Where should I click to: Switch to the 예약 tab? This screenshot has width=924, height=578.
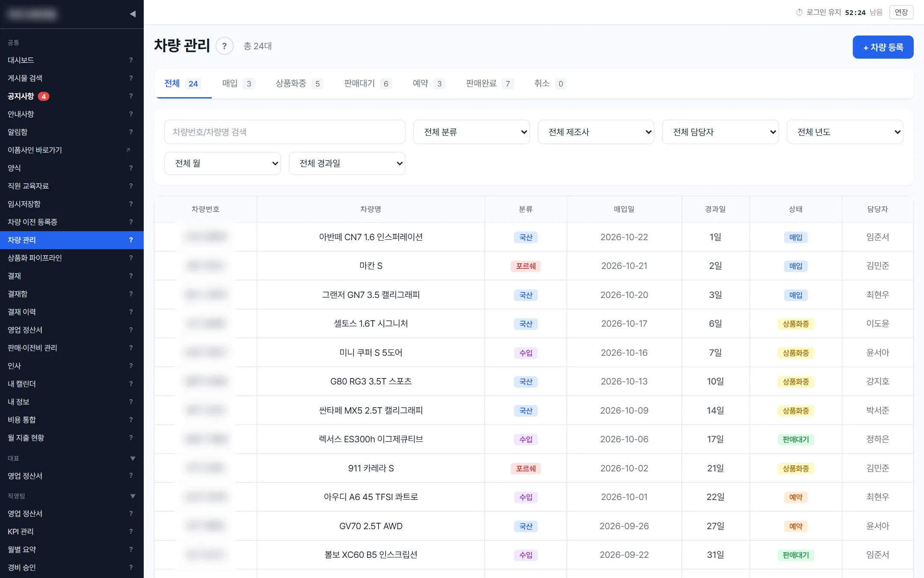[429, 83]
